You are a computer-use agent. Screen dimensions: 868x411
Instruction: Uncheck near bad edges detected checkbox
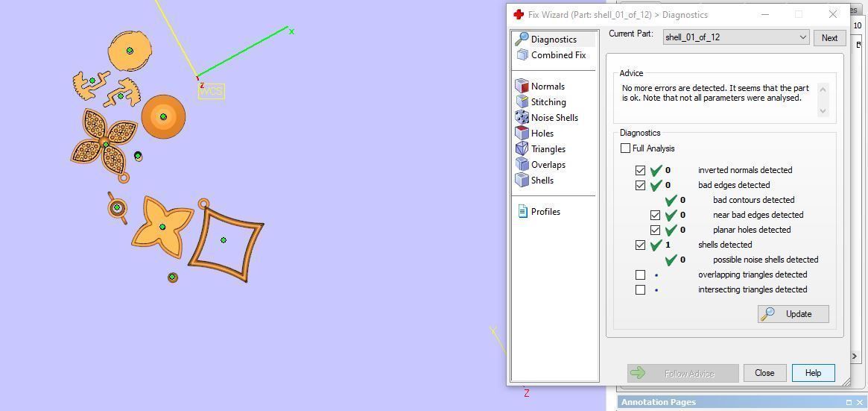pyautogui.click(x=656, y=215)
